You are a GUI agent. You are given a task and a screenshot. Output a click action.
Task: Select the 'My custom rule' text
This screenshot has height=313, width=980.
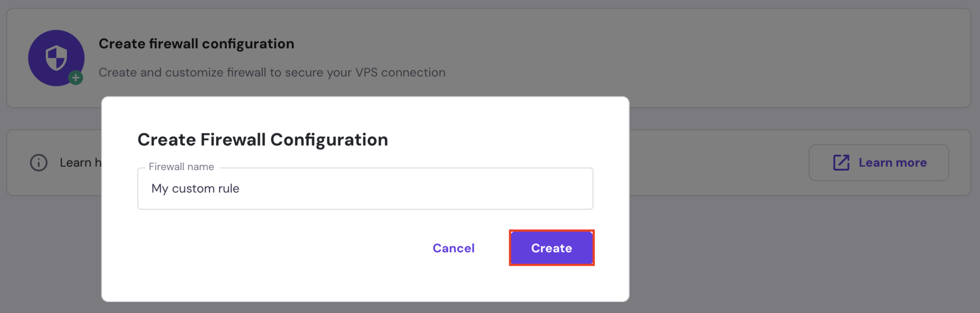(x=195, y=188)
